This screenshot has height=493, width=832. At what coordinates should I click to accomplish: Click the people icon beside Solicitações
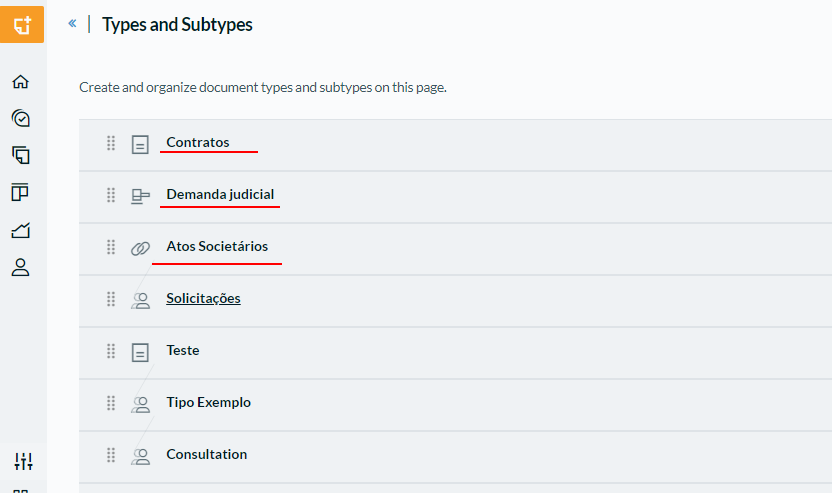pos(141,300)
